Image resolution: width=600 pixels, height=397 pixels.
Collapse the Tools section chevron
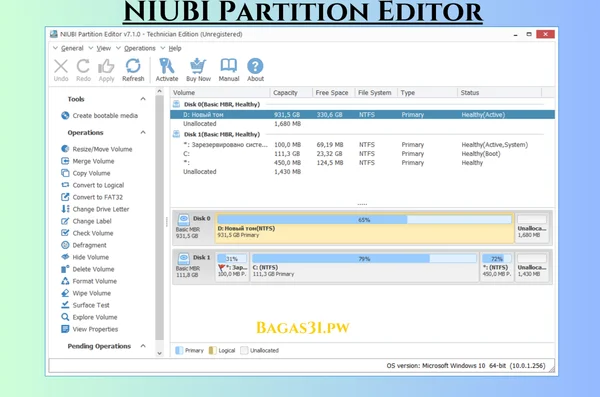(x=143, y=99)
